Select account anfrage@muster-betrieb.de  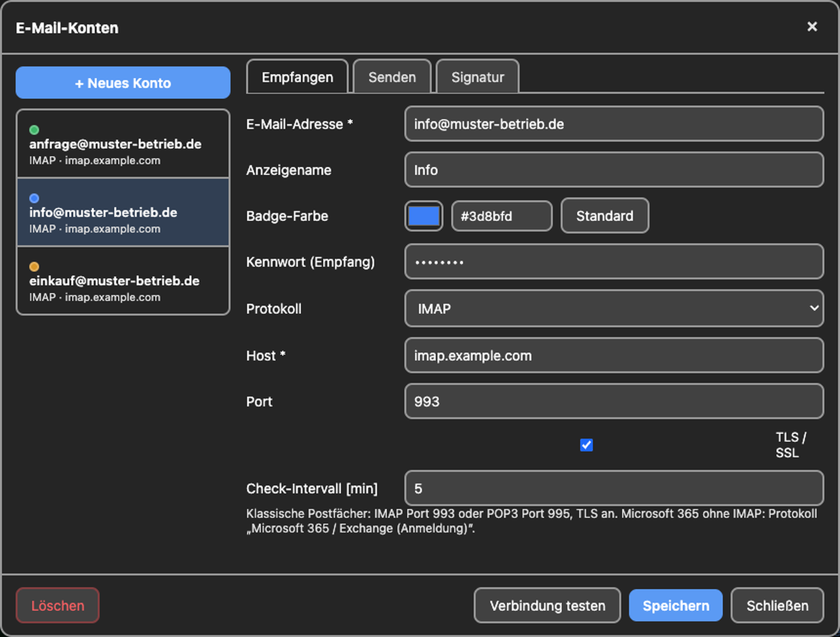click(123, 144)
